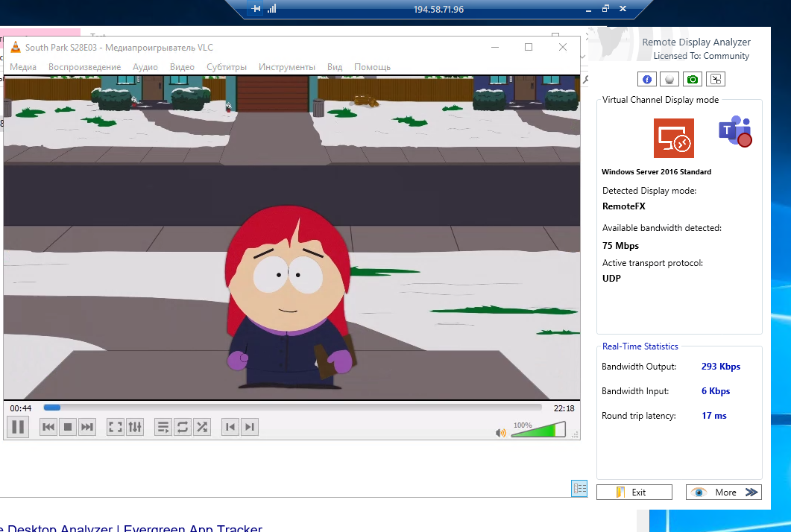Viewport: 791px width, 532px height.
Task: Expand the More panel in Analyzer
Action: 723,493
